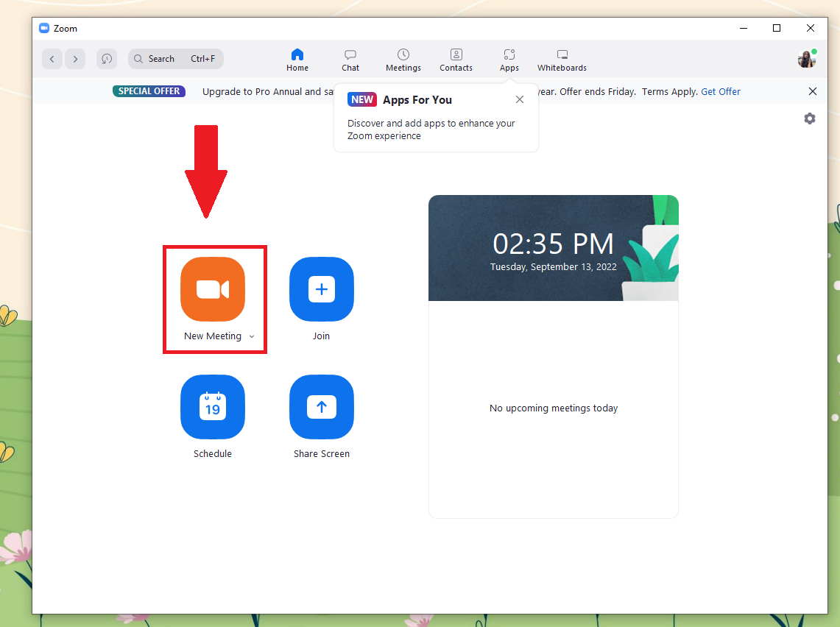Close the Apps For You popup
This screenshot has width=840, height=627.
point(520,99)
